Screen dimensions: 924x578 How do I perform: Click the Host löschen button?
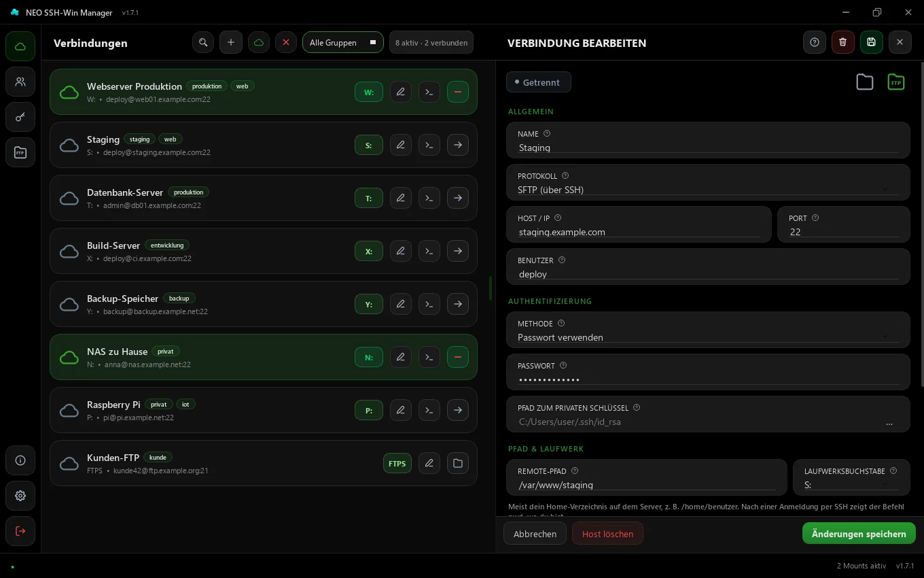click(607, 534)
